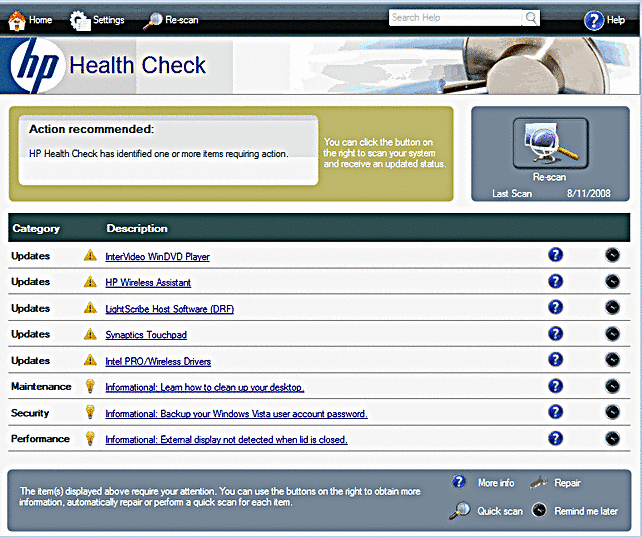Screen dimensions: 642x537
Task: Click warning icon beside Synaptics Touchpad
Action: point(90,334)
